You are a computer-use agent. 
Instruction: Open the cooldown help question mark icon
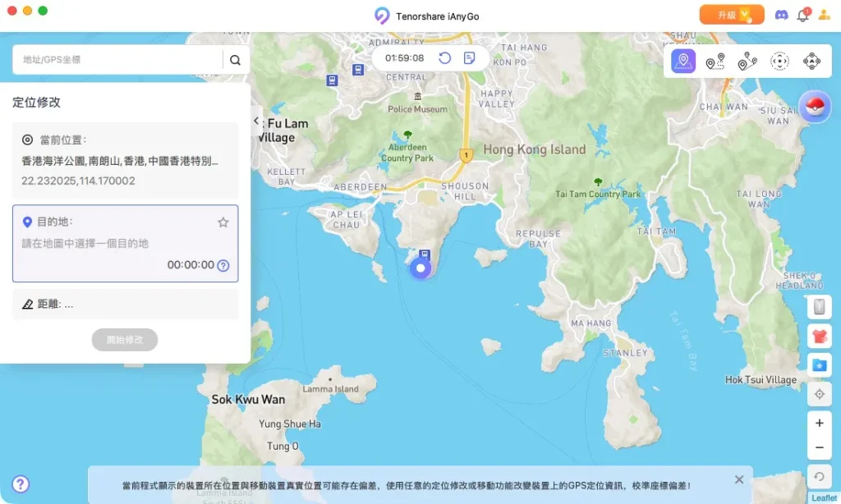[x=223, y=265]
